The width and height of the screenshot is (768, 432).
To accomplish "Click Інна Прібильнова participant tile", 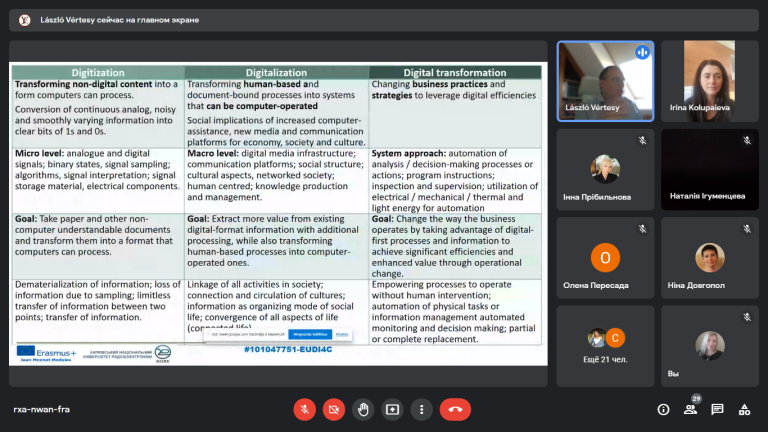I will 605,169.
